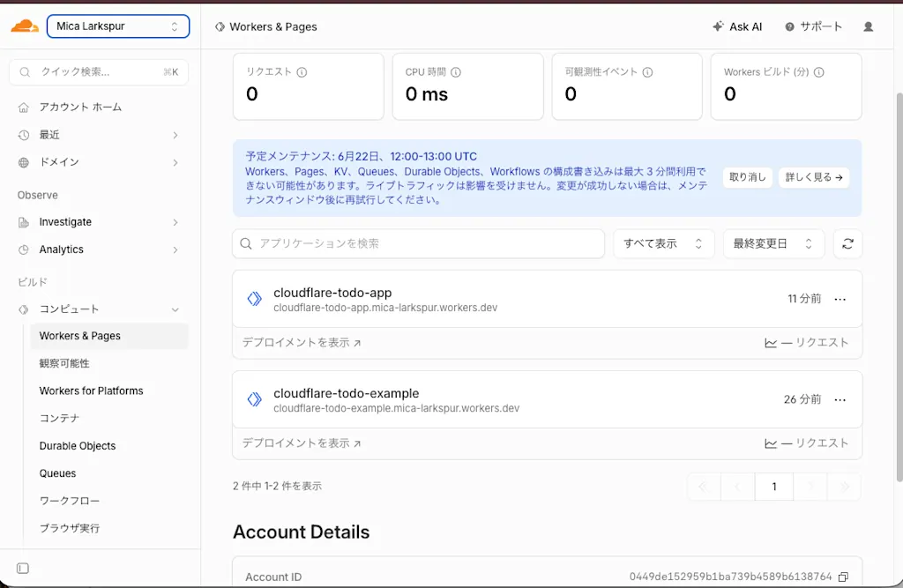Select Workers & Pages in sidebar

(x=108, y=336)
